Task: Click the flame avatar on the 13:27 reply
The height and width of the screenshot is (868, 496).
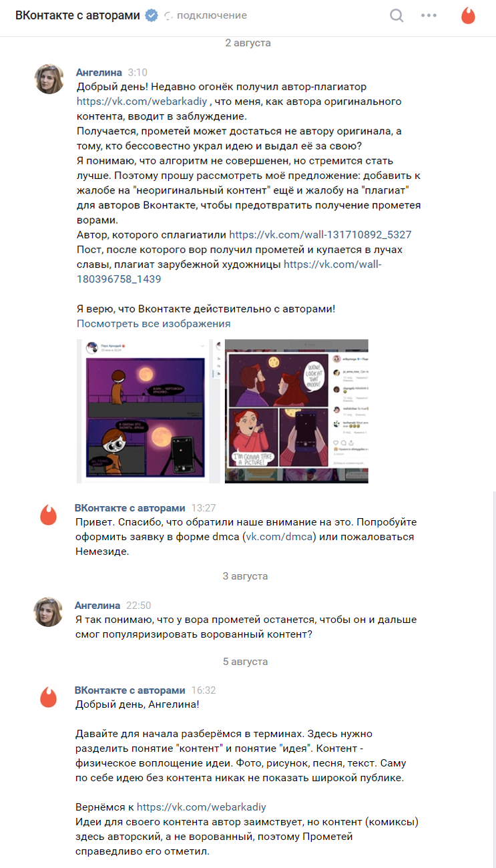Action: click(x=49, y=515)
